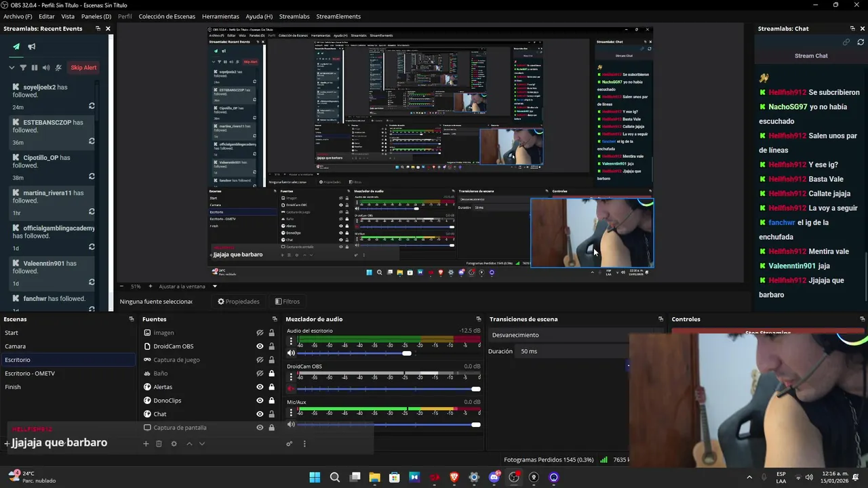This screenshot has width=868, height=488.
Task: Replay ESTEBANSCZOP's follow alert
Action: coord(92,142)
